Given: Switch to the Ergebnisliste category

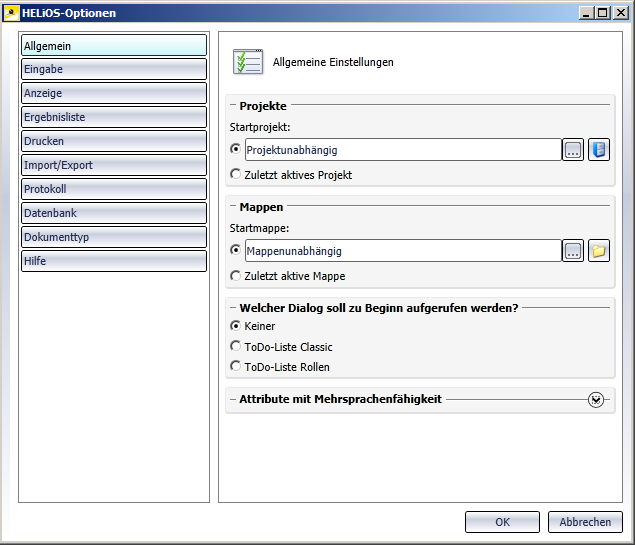Looking at the screenshot, I should pos(114,117).
